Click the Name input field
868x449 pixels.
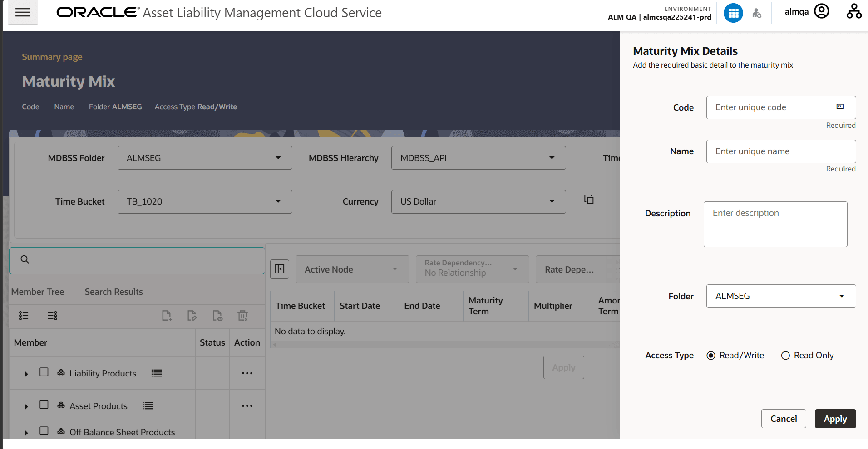click(x=781, y=151)
